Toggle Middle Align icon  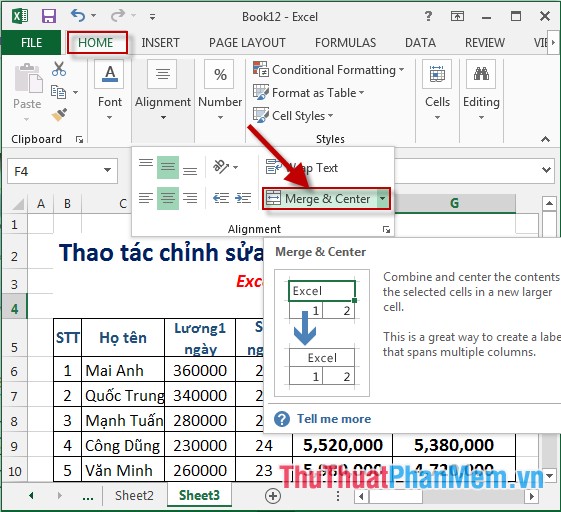[x=168, y=167]
